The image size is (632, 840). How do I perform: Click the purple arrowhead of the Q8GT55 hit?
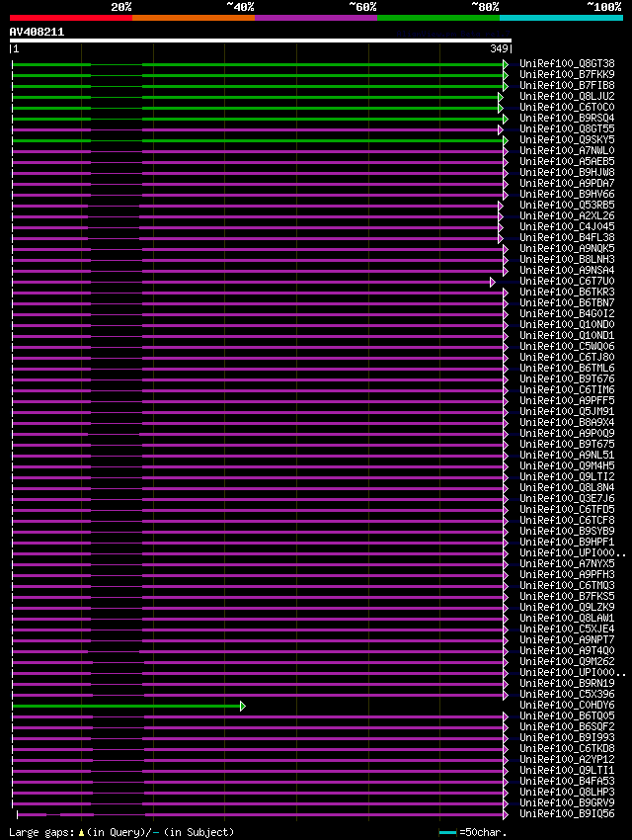point(501,129)
